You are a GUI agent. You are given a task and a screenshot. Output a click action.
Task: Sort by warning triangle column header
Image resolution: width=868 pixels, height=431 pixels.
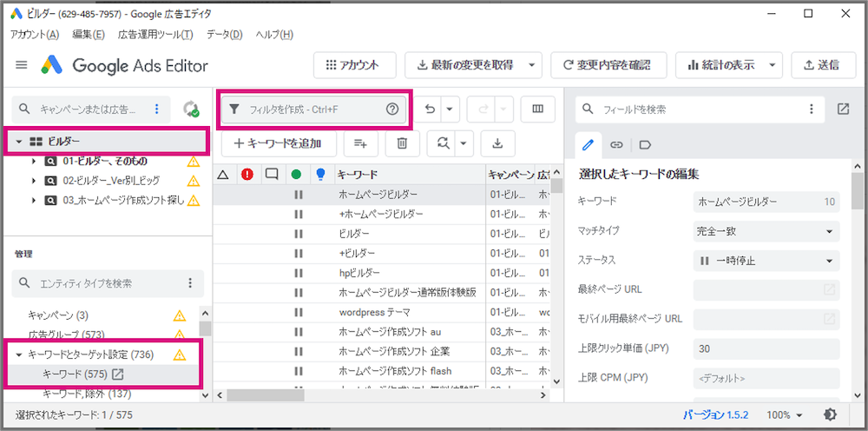click(x=223, y=175)
